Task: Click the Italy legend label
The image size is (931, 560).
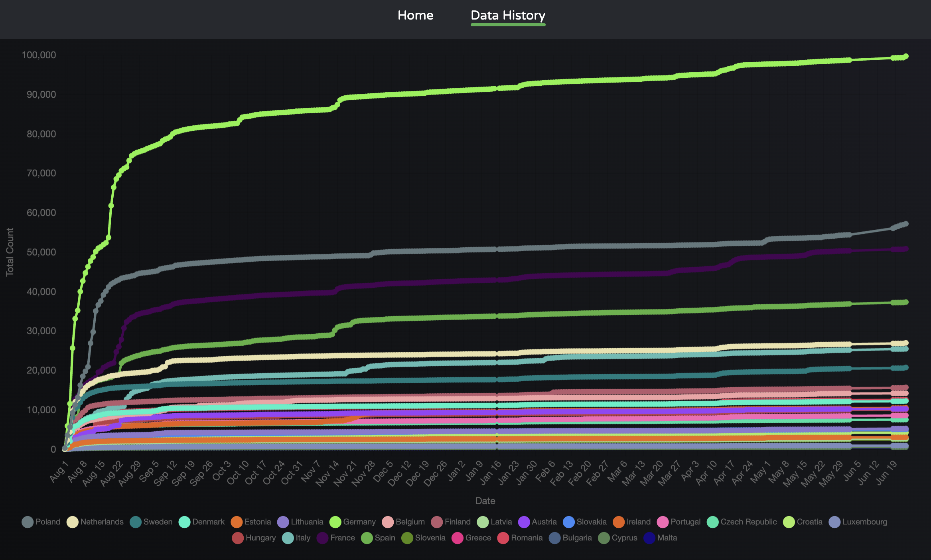Action: coord(303,538)
